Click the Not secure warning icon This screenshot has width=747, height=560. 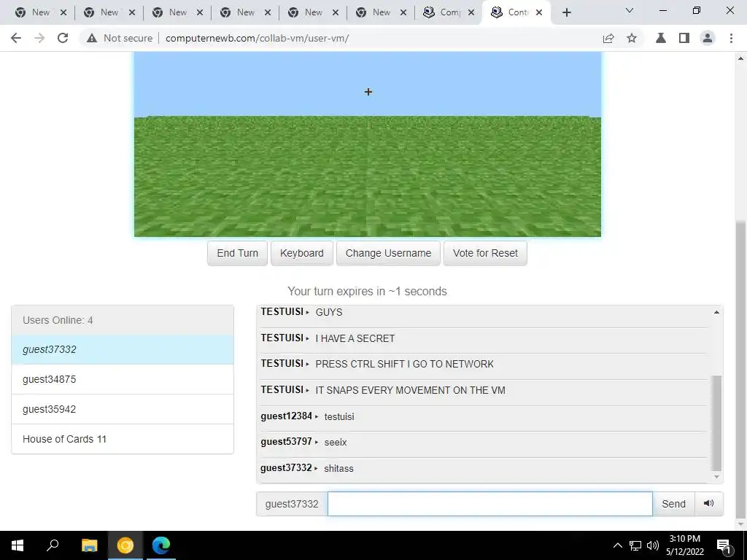(x=92, y=38)
